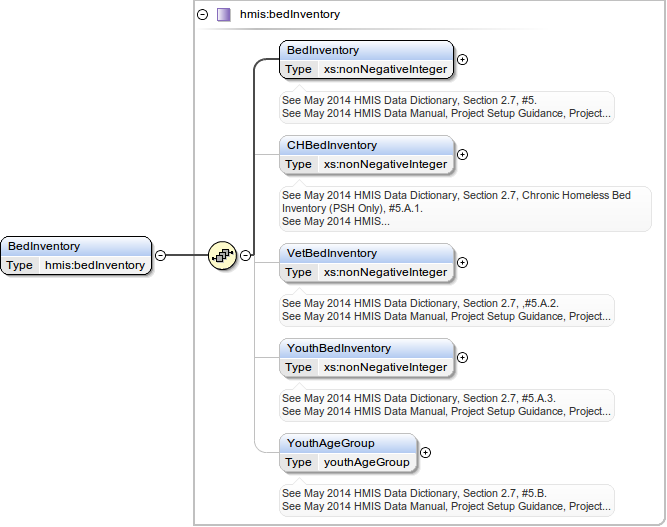Expand the VetBedInventory element

pyautogui.click(x=462, y=262)
